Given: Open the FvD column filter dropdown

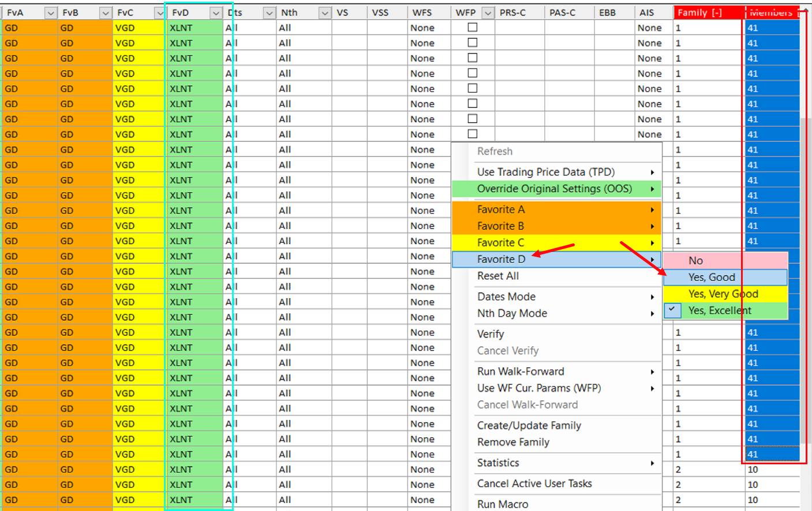Looking at the screenshot, I should click(216, 13).
